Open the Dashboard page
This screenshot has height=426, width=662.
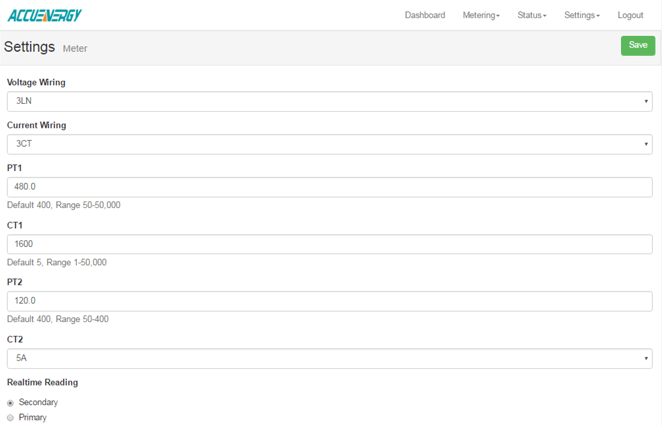pos(424,16)
